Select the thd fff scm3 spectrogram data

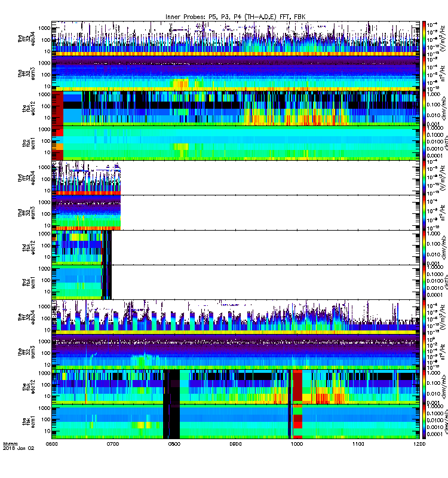[x=86, y=213]
